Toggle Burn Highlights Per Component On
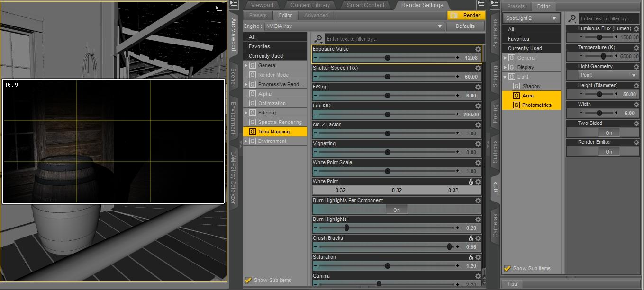 click(x=397, y=210)
